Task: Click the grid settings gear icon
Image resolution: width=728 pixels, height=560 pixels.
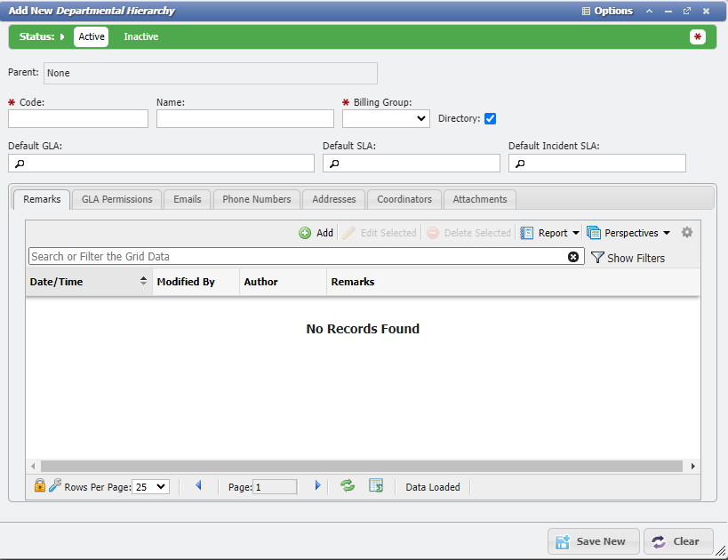Action: tap(686, 233)
